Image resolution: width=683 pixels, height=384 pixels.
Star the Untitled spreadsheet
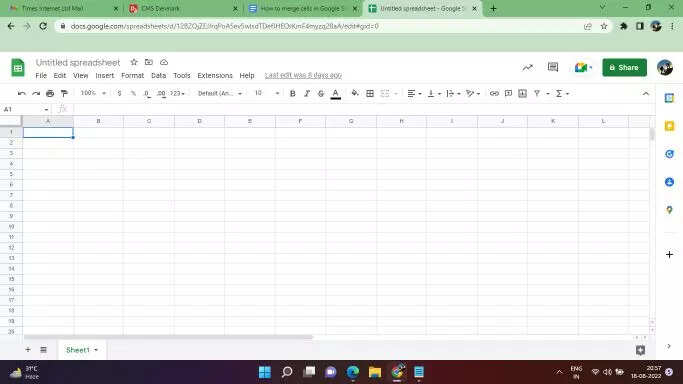click(134, 62)
